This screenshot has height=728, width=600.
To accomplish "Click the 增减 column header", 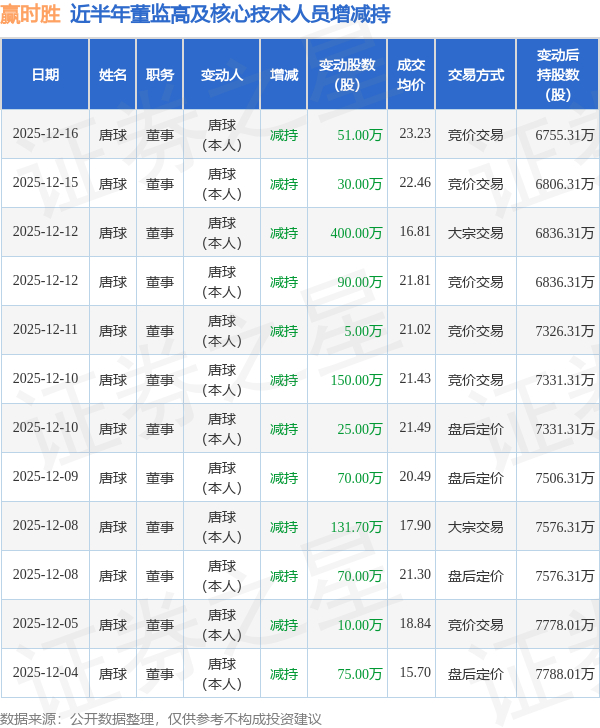I will tap(284, 75).
